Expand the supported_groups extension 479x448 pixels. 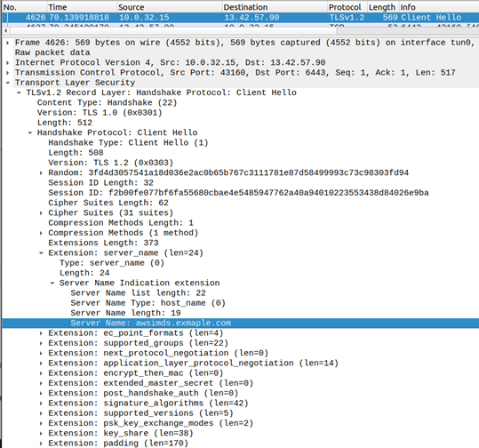coord(41,343)
